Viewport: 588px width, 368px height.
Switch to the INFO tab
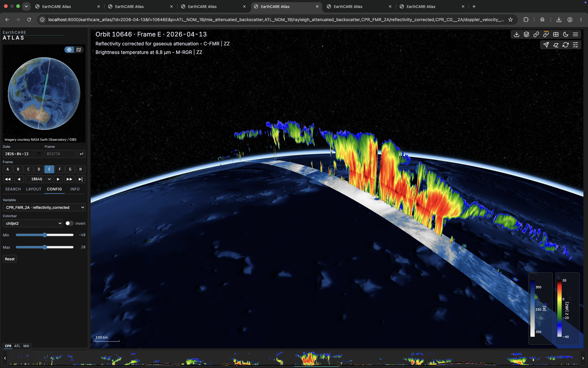pyautogui.click(x=75, y=189)
